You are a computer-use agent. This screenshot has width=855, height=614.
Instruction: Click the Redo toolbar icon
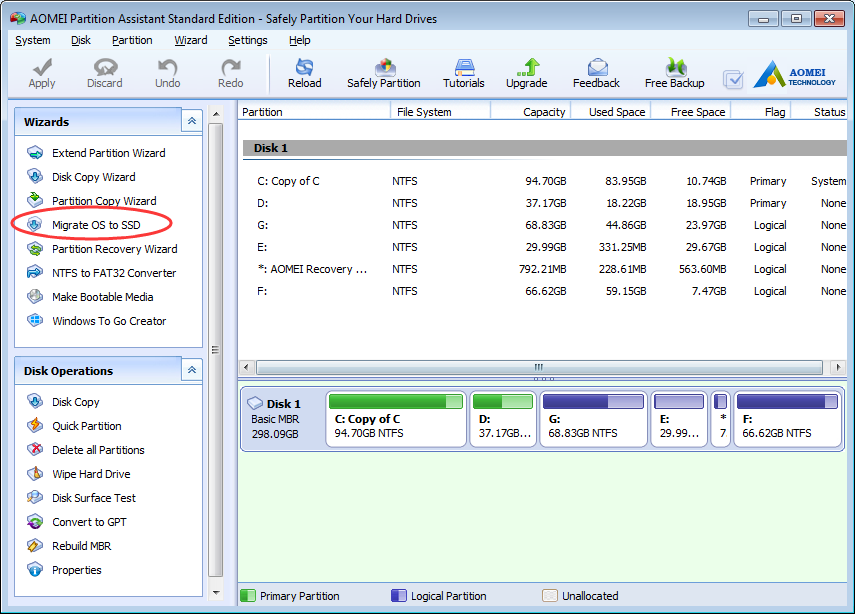(231, 74)
